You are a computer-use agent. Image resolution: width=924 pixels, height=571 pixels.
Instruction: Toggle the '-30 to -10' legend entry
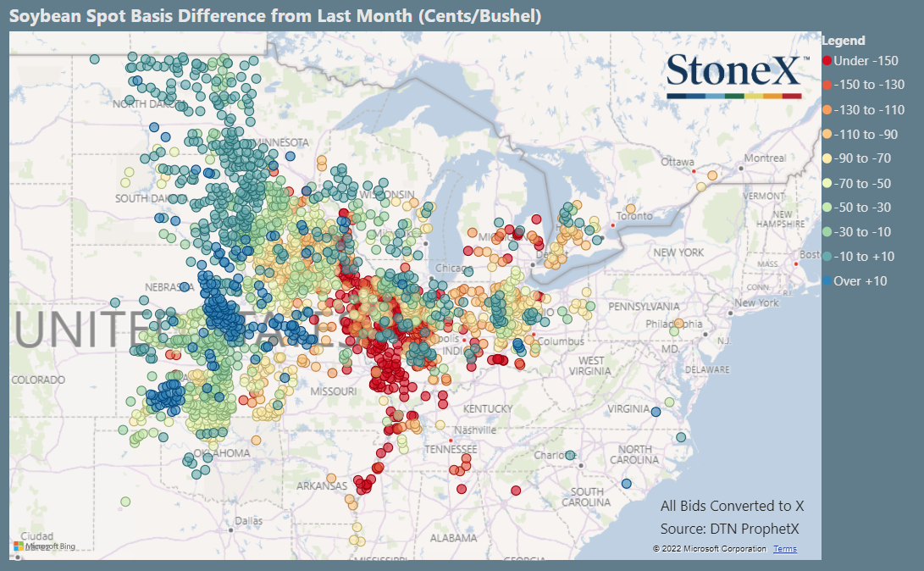click(827, 231)
